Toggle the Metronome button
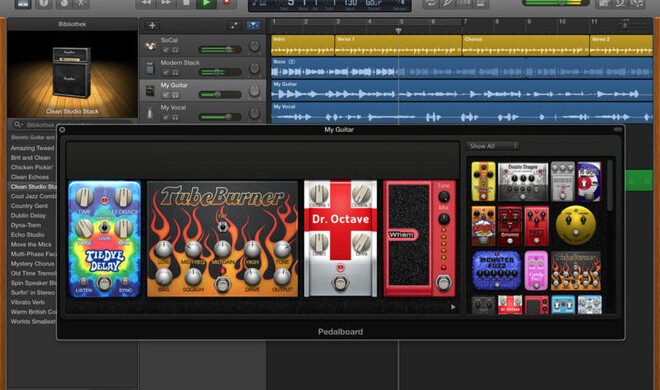This screenshot has height=390, width=660. [481, 4]
